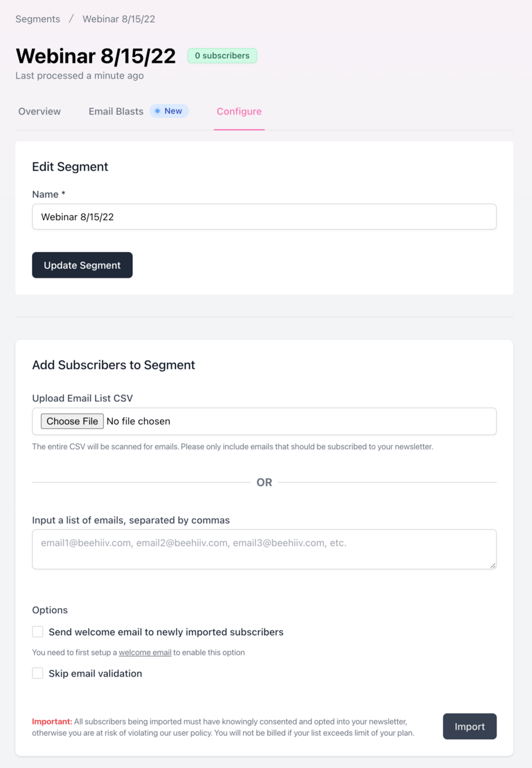The height and width of the screenshot is (768, 532).
Task: Open the Overview tab
Action: point(40,111)
